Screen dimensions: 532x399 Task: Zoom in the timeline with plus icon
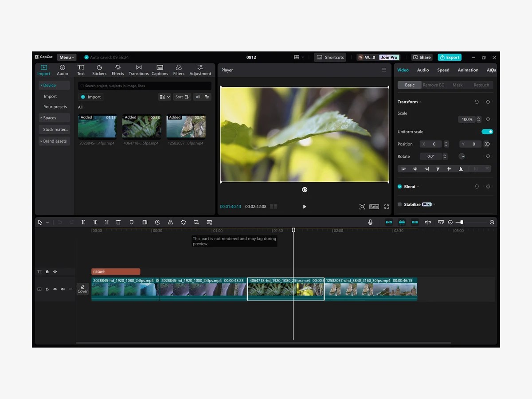pyautogui.click(x=492, y=222)
